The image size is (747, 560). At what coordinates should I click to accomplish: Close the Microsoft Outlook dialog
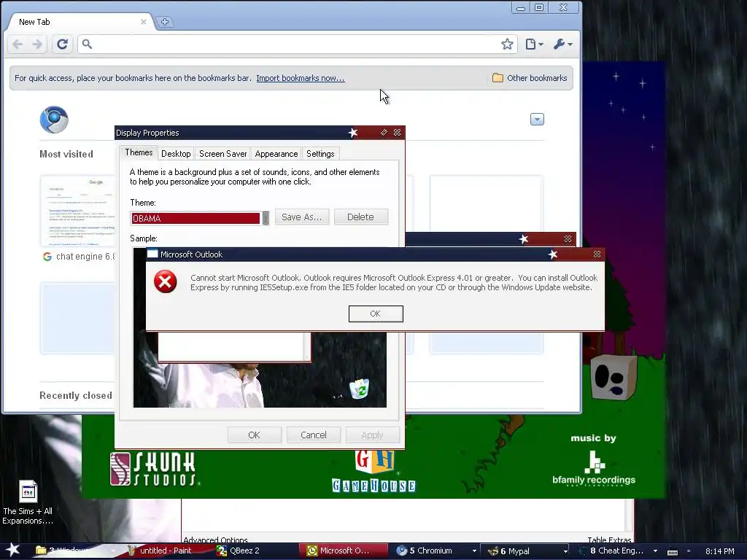click(x=597, y=254)
